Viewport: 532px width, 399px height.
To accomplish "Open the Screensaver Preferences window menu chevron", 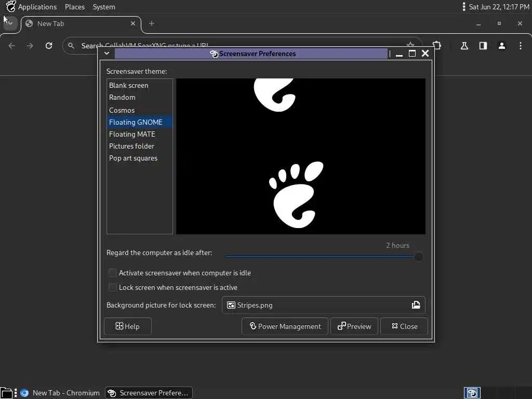I will click(x=107, y=54).
